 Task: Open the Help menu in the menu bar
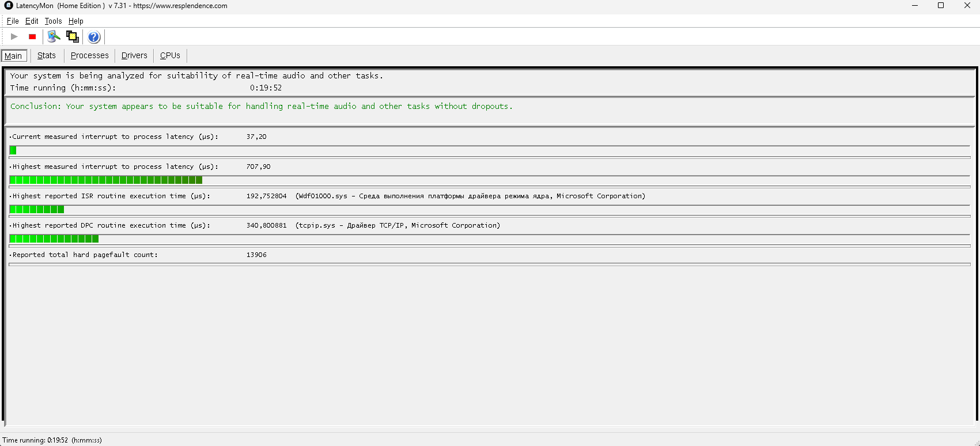click(x=76, y=21)
